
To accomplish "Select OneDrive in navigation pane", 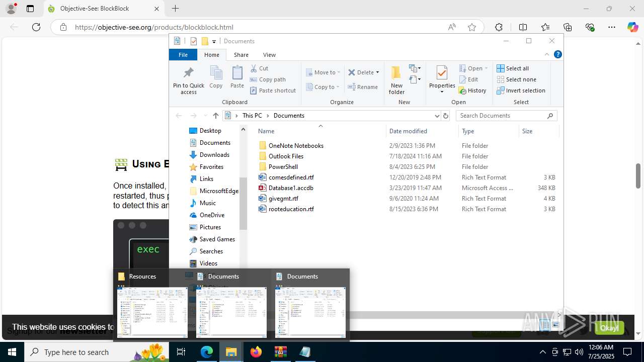I will click(x=207, y=215).
